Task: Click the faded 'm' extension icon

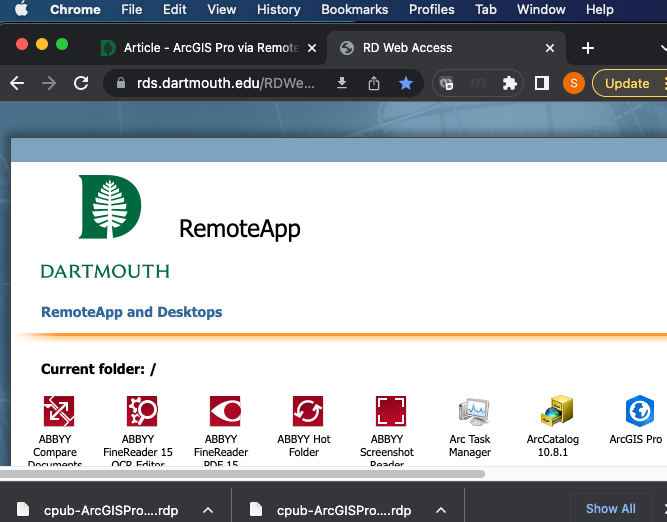Action: coord(478,83)
